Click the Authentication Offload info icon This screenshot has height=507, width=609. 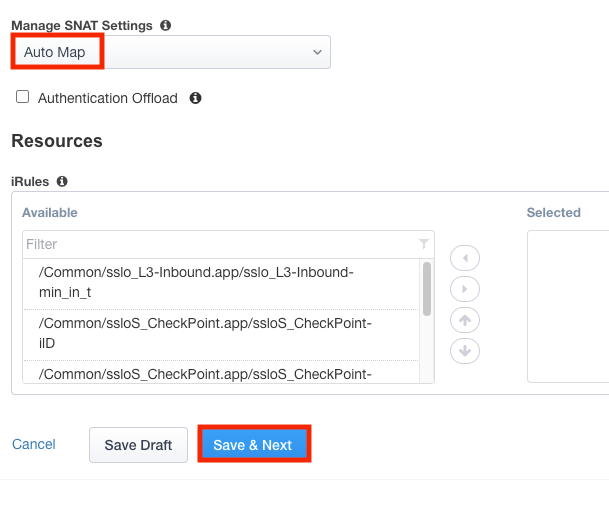pyautogui.click(x=196, y=98)
